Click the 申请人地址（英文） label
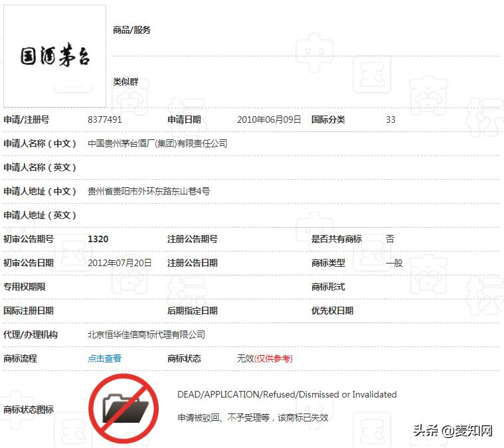This screenshot has width=504, height=448. pos(40,215)
